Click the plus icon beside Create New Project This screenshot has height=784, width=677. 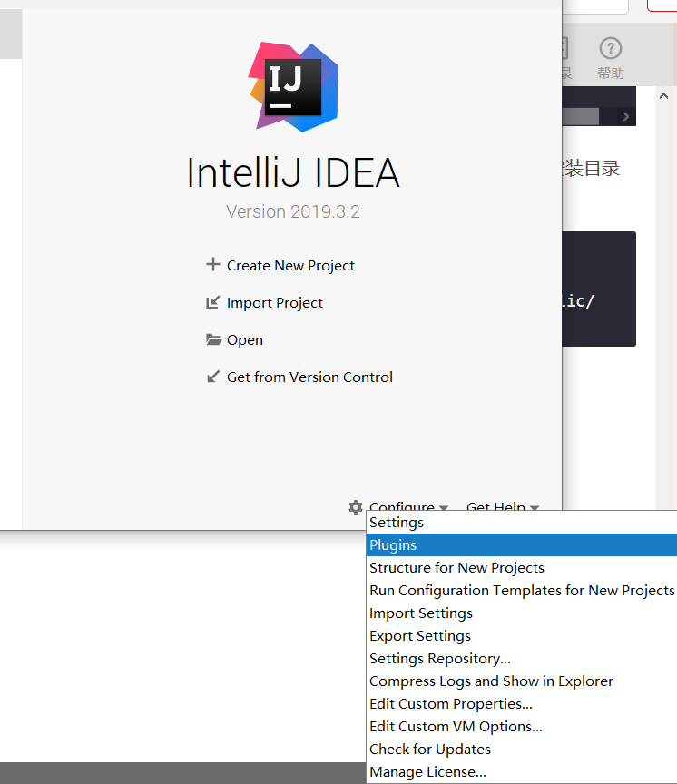click(x=213, y=264)
